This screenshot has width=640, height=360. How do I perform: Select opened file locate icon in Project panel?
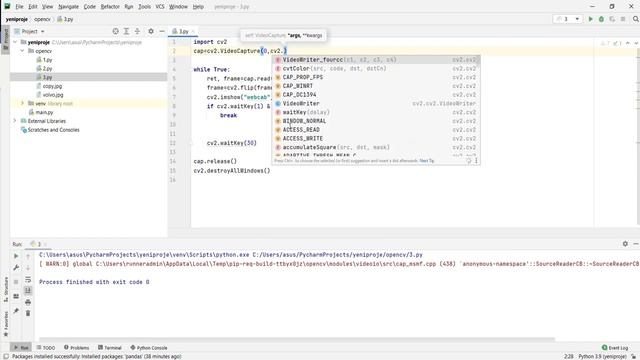tap(116, 31)
